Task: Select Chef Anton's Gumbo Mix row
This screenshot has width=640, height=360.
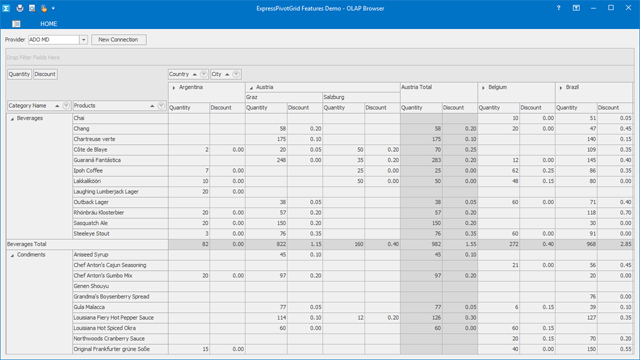Action: pyautogui.click(x=120, y=276)
